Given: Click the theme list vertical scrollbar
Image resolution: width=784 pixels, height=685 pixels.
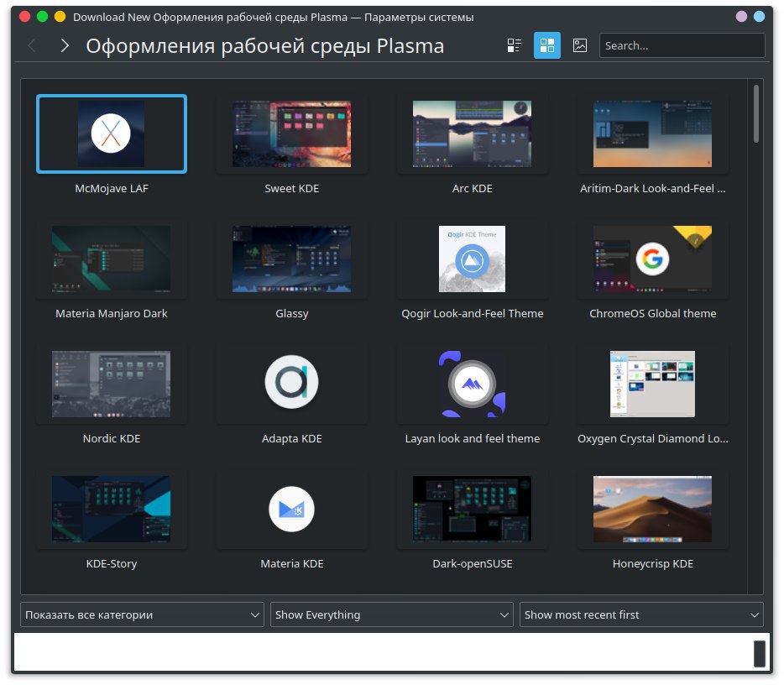Looking at the screenshot, I should point(756,114).
